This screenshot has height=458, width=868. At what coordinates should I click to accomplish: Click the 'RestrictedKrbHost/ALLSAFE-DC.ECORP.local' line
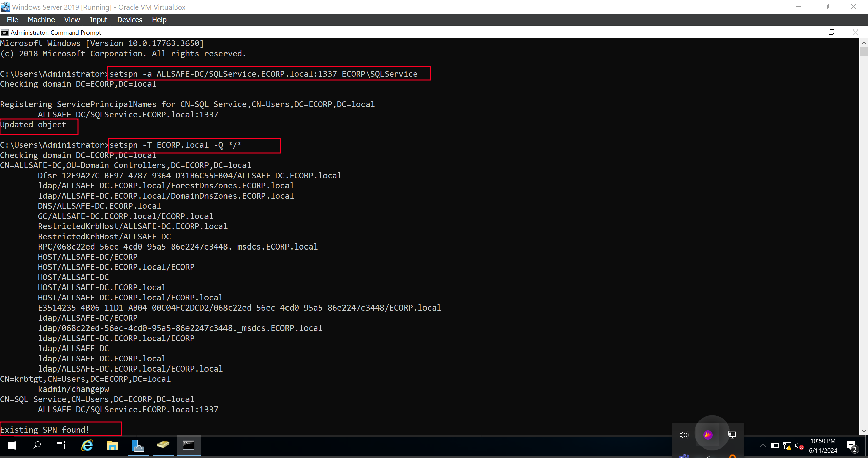[x=133, y=226]
